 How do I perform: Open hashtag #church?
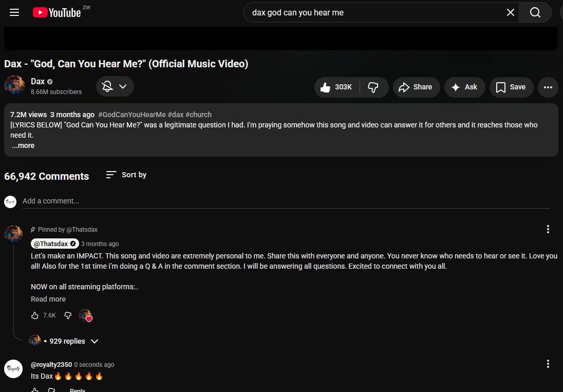pos(199,115)
